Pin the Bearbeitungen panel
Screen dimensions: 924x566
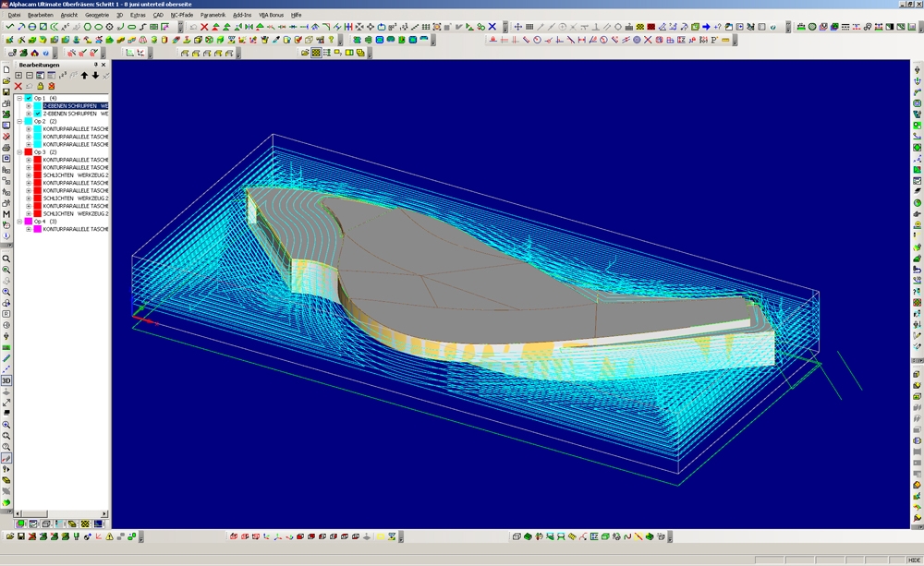pos(96,65)
